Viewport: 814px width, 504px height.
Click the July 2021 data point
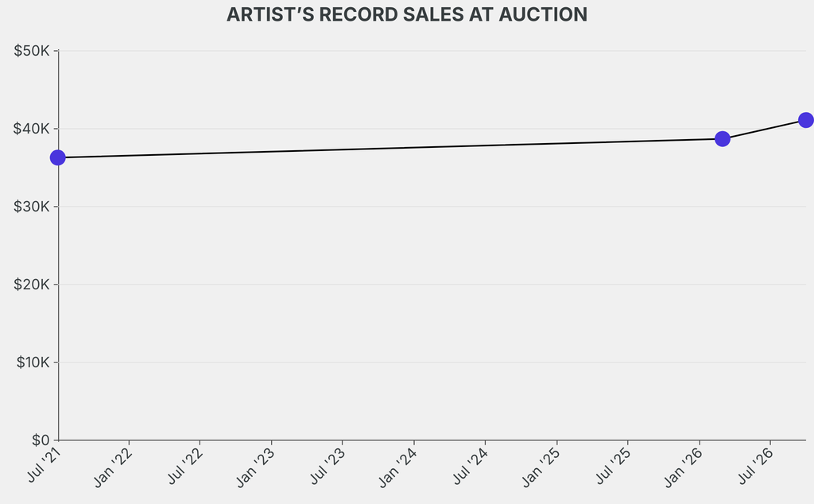click(57, 157)
